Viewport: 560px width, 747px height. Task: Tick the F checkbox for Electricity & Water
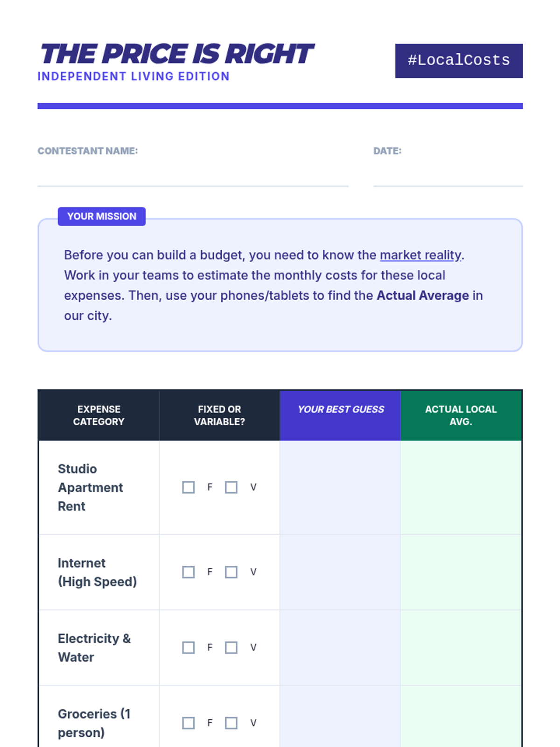pyautogui.click(x=188, y=648)
